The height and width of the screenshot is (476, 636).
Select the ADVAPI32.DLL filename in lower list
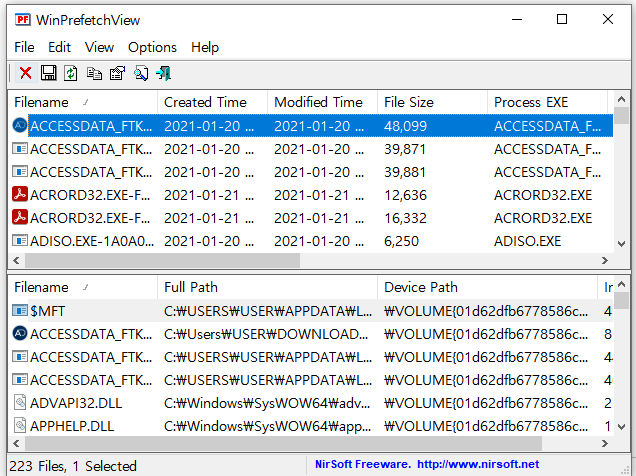tap(76, 403)
